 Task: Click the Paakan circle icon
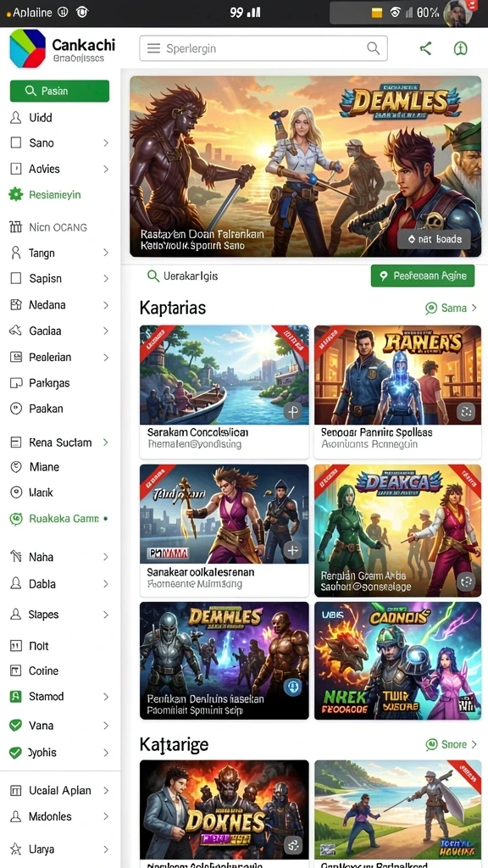coord(16,409)
